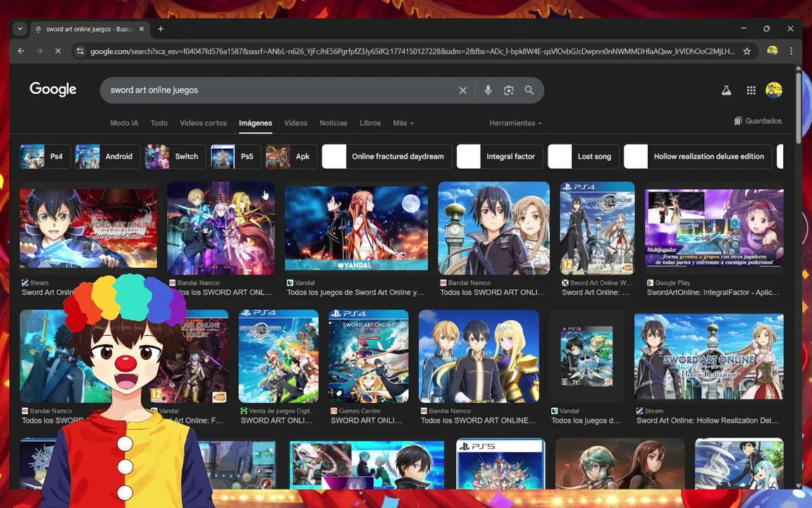812x508 pixels.
Task: Open Steam Hollow Realization image
Action: pos(709,356)
